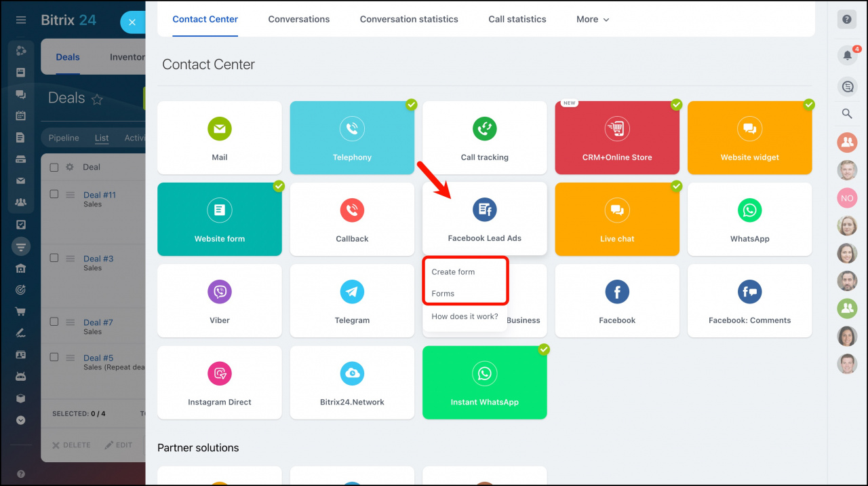Open the row menu for Deal #5
The width and height of the screenshot is (868, 486).
click(69, 358)
